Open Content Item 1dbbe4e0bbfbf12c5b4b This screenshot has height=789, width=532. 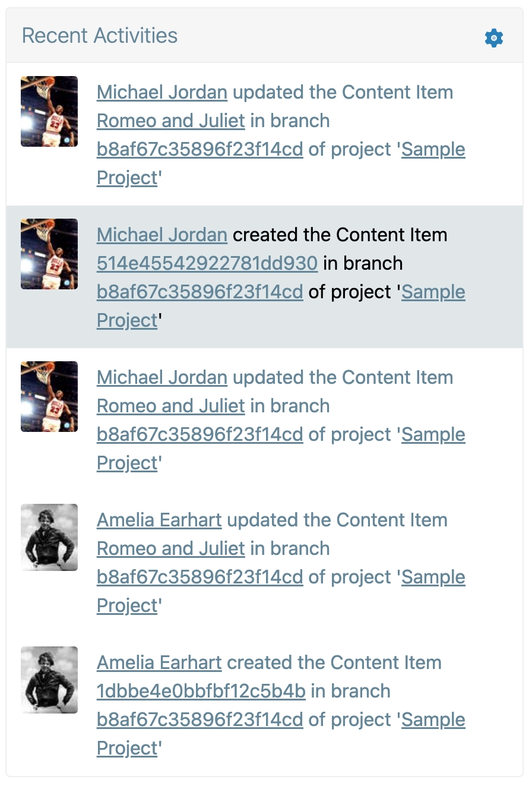click(x=201, y=692)
